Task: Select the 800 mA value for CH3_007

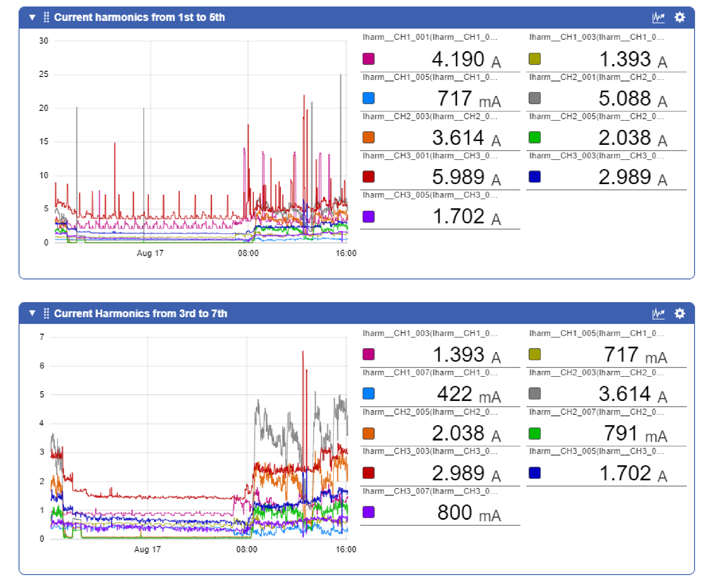Action: pos(469,513)
